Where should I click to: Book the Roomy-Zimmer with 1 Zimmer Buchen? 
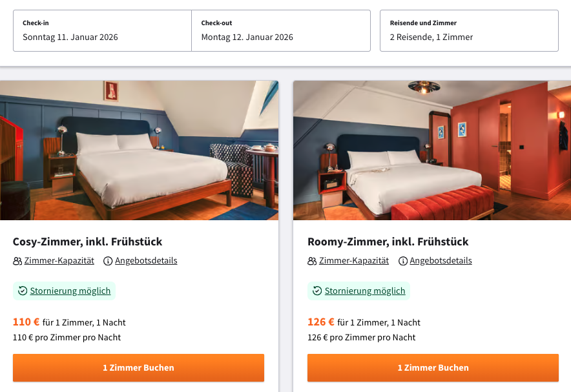point(433,367)
